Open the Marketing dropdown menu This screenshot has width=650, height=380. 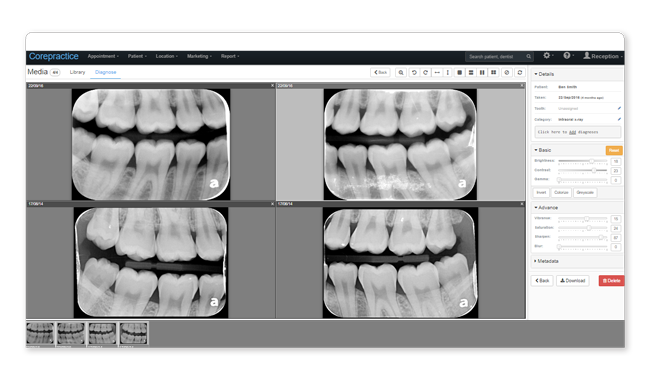point(199,56)
